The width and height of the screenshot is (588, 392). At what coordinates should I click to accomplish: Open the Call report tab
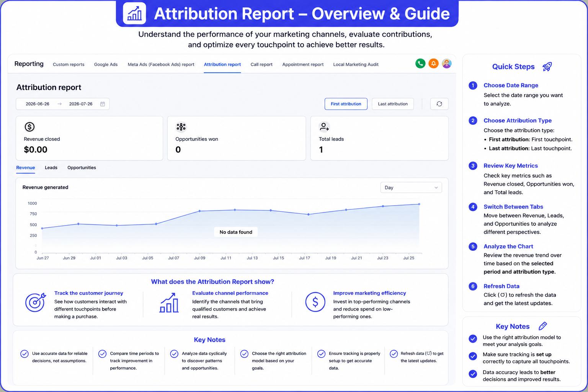point(261,64)
